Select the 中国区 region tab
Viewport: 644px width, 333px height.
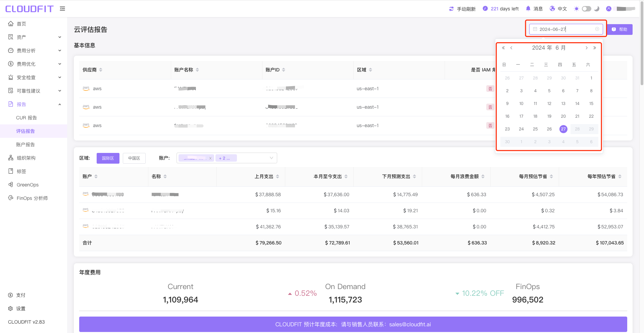point(134,158)
